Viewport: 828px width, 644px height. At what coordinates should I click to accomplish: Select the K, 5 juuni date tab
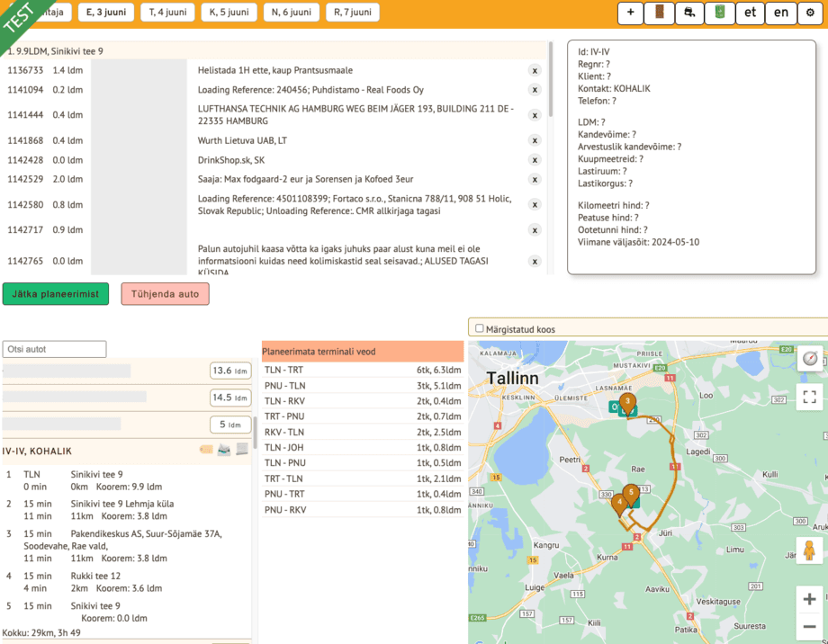[229, 12]
